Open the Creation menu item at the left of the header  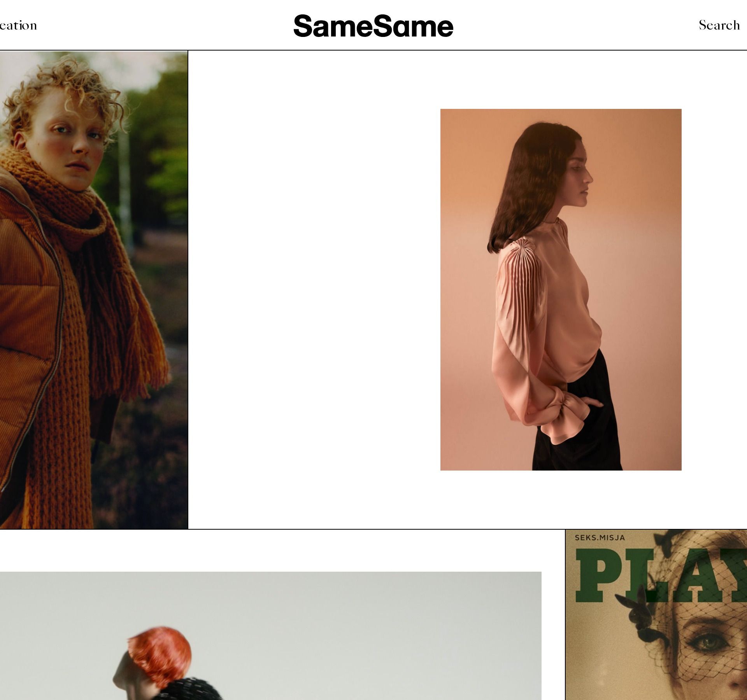click(x=18, y=25)
